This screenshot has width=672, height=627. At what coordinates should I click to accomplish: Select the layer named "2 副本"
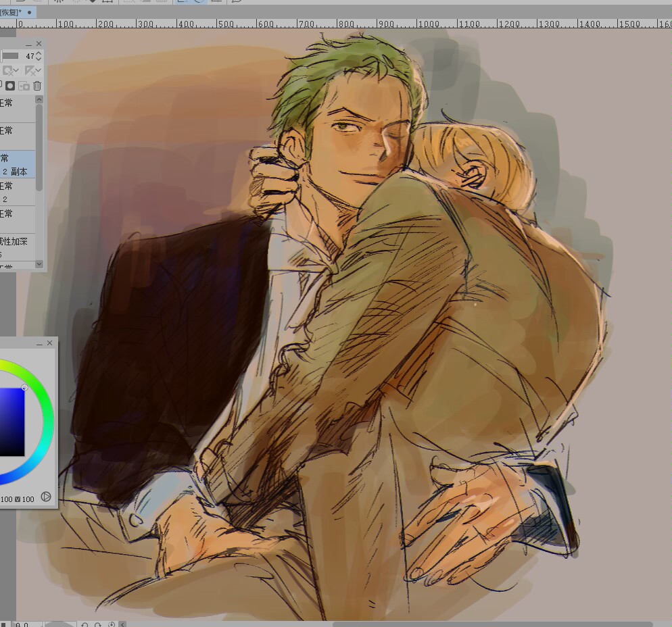coord(18,165)
